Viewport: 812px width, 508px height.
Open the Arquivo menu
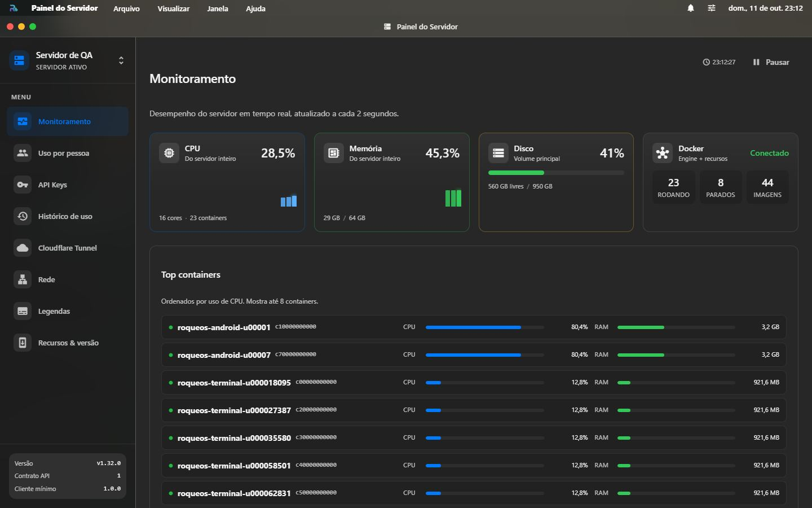pos(126,8)
